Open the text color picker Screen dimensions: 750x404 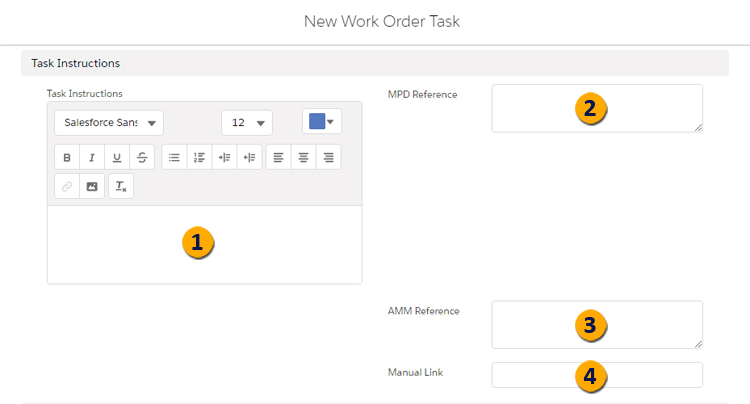pos(322,121)
